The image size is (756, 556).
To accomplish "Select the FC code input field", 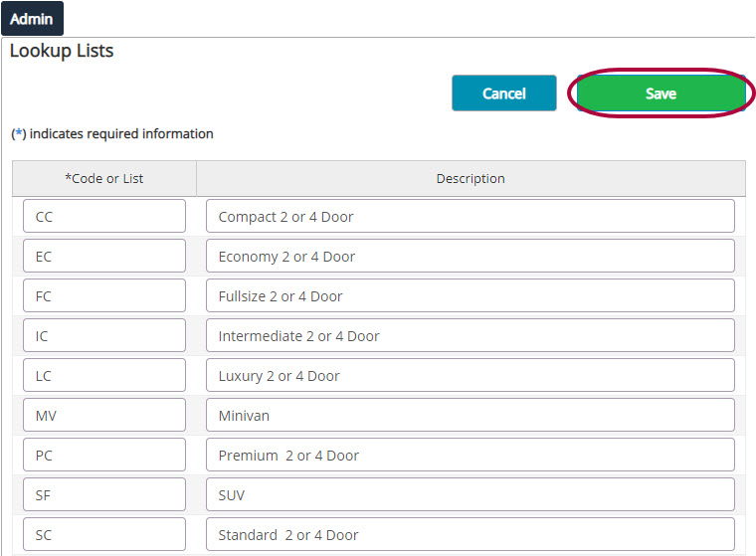I will point(104,295).
